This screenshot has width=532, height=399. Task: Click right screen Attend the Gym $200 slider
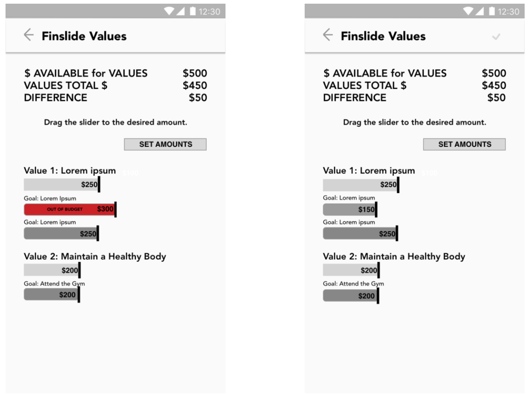(x=351, y=296)
